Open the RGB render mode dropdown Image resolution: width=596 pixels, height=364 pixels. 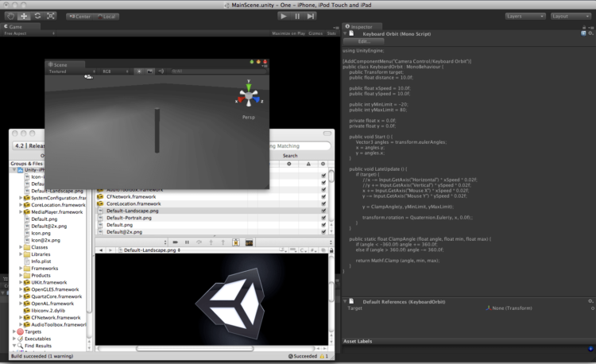(x=115, y=72)
